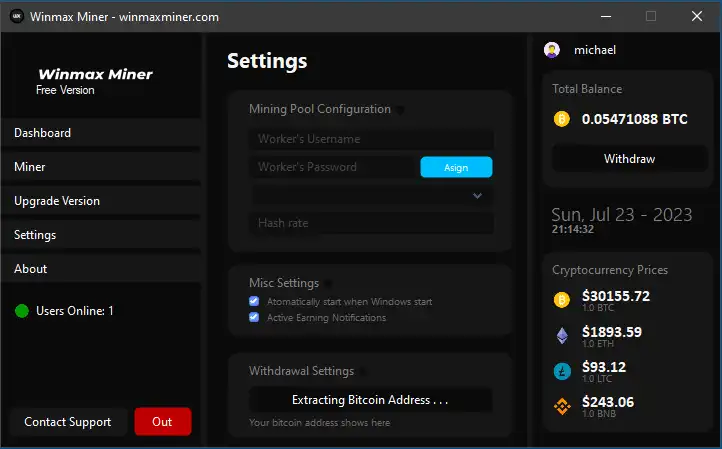Viewport: 722px width, 449px height.
Task: Click Extracting Bitcoin Address button
Action: [370, 400]
